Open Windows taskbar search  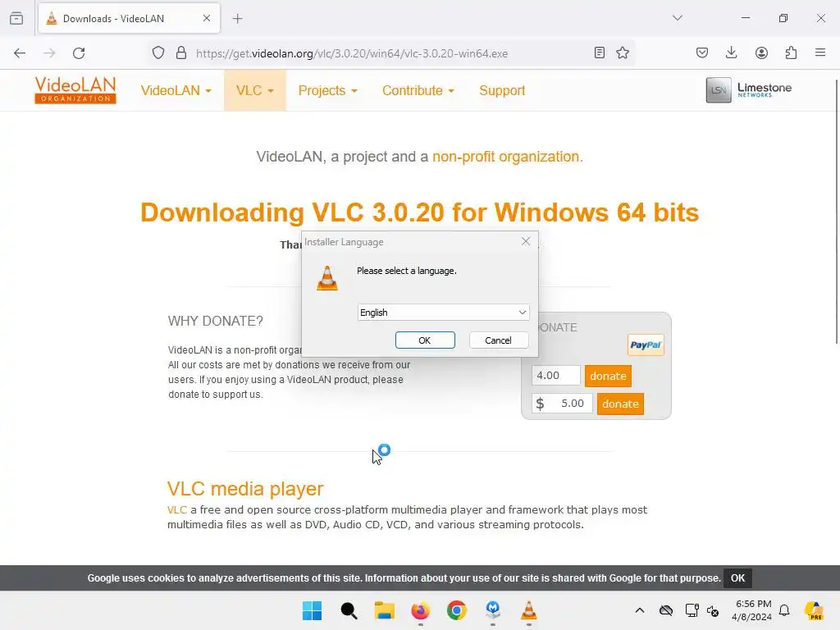click(348, 610)
